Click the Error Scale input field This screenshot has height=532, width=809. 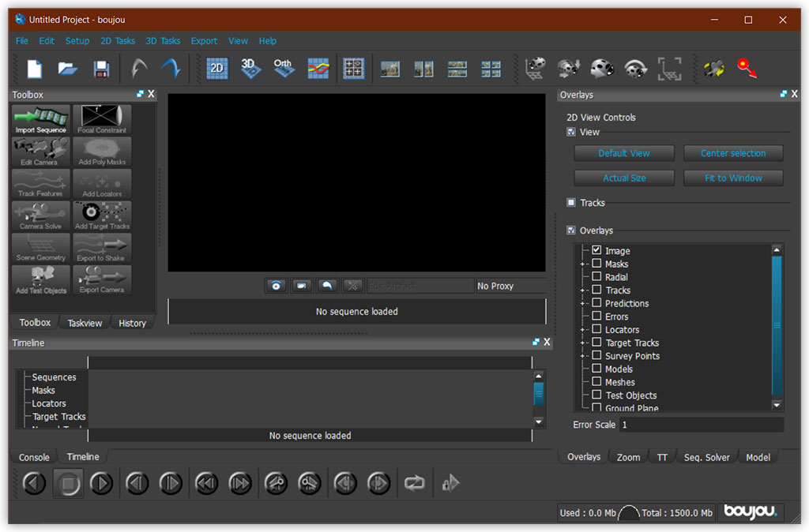pyautogui.click(x=701, y=425)
